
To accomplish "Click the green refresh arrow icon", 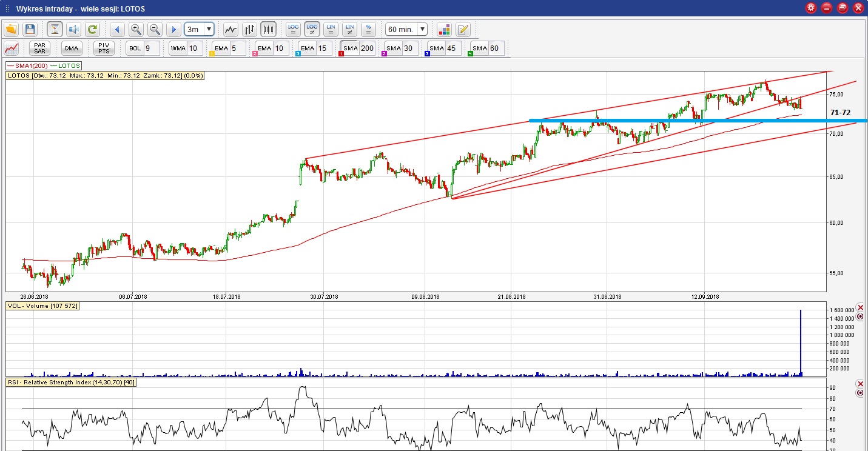I will [92, 29].
